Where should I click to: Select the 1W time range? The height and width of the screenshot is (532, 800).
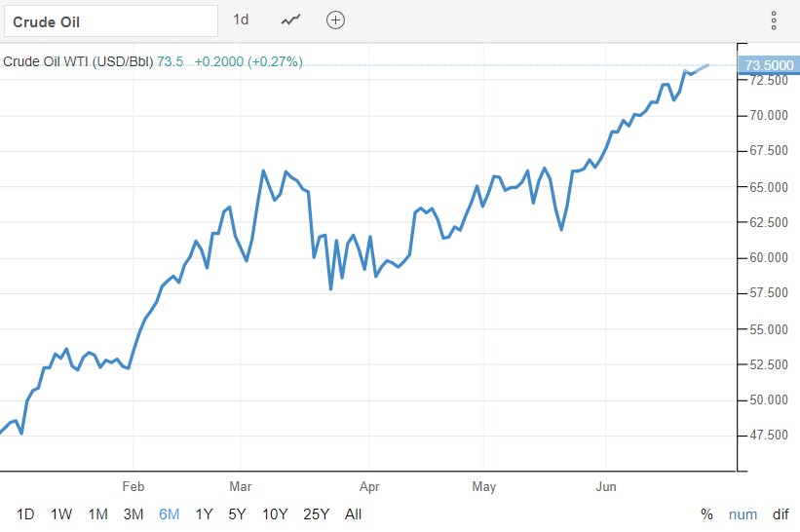pos(61,513)
